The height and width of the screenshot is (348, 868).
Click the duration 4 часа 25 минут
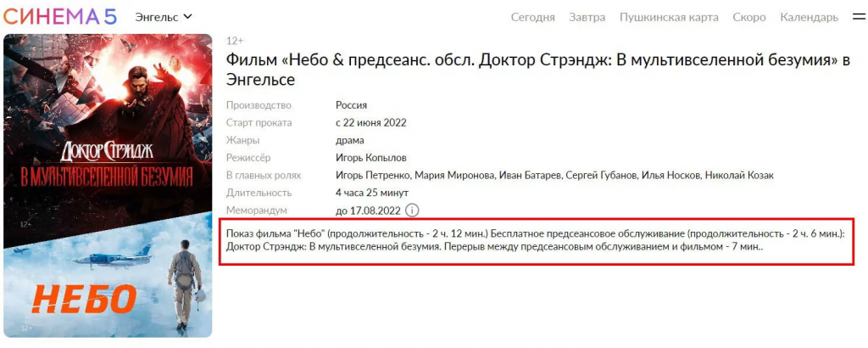[x=372, y=193]
